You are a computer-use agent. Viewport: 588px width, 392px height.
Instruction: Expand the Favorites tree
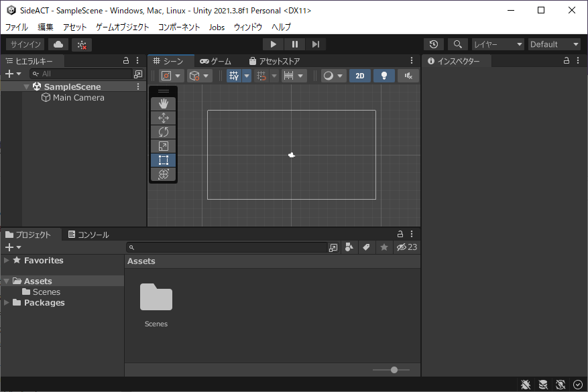[x=7, y=260]
